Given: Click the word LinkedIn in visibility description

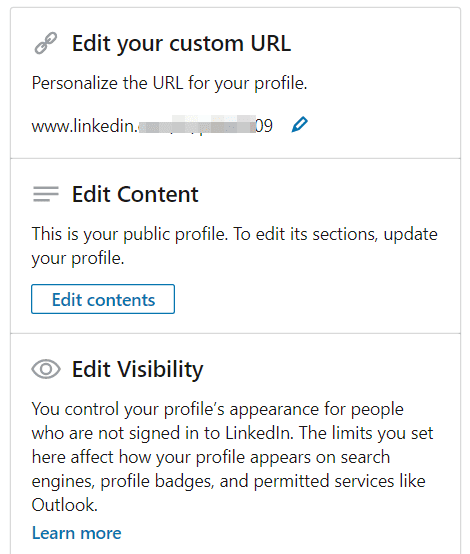Looking at the screenshot, I should coord(259,433).
